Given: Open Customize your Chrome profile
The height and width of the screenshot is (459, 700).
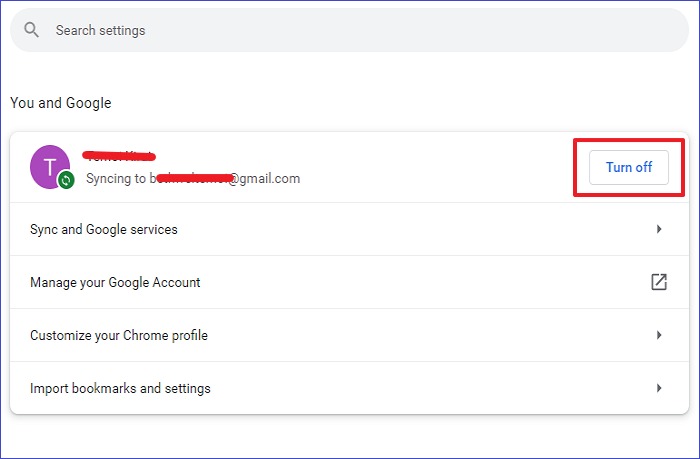Looking at the screenshot, I should pos(119,335).
